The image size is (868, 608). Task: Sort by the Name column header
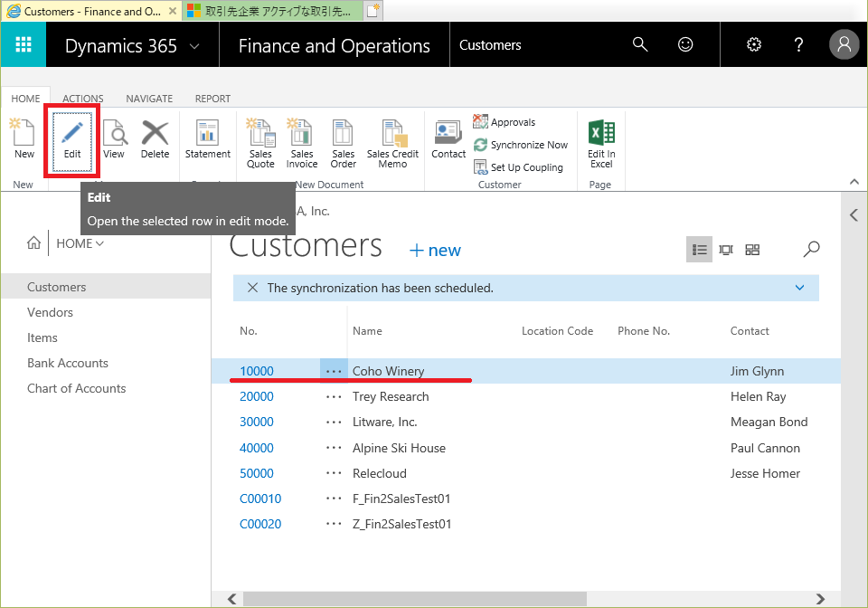(x=367, y=331)
